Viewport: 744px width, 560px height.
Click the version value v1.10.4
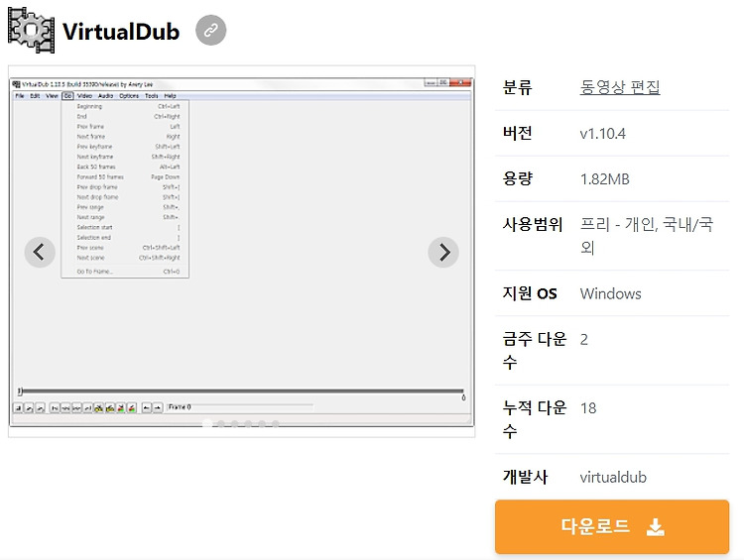coord(602,134)
